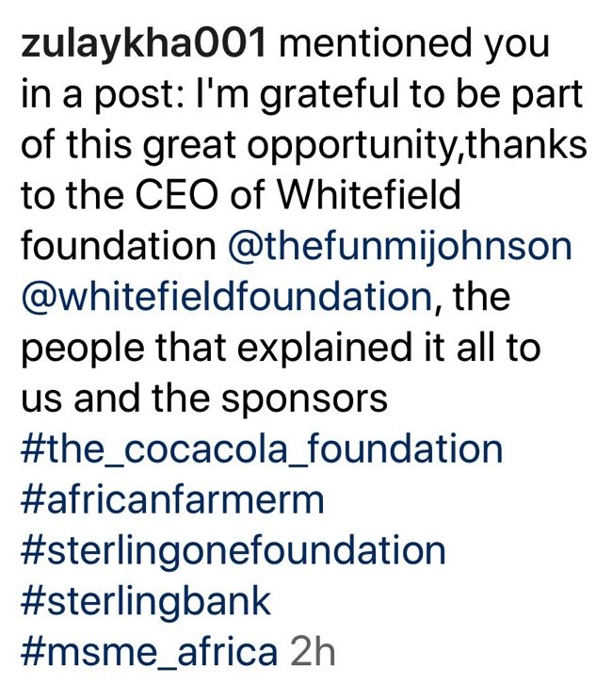Click the 2h timestamp

(x=313, y=652)
